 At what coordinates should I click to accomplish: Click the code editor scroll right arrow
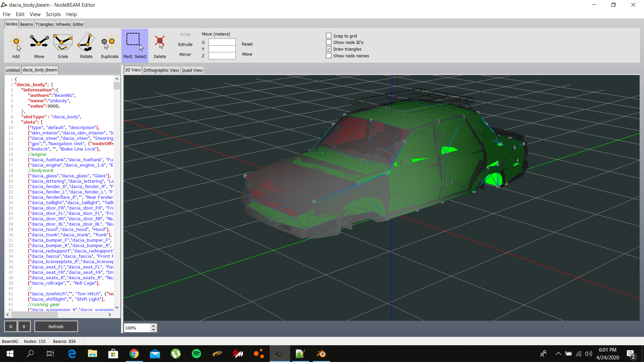[x=110, y=315]
